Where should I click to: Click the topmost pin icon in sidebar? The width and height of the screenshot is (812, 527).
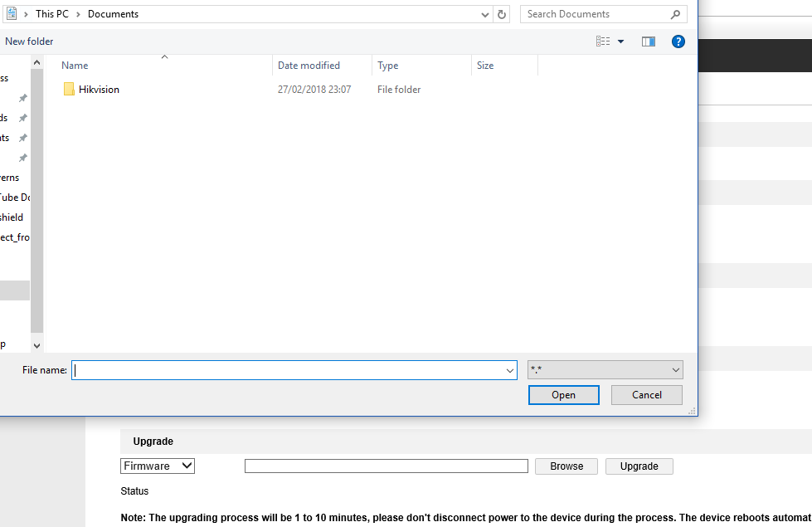click(23, 98)
